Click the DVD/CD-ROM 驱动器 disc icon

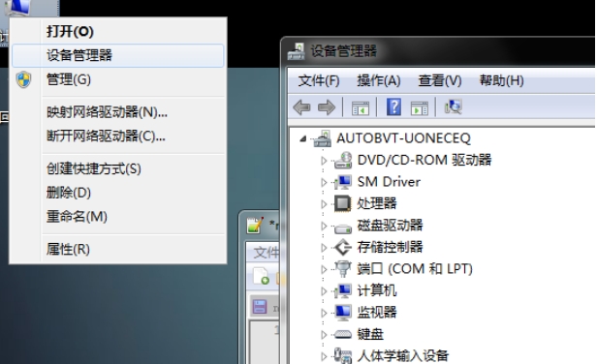(x=343, y=160)
